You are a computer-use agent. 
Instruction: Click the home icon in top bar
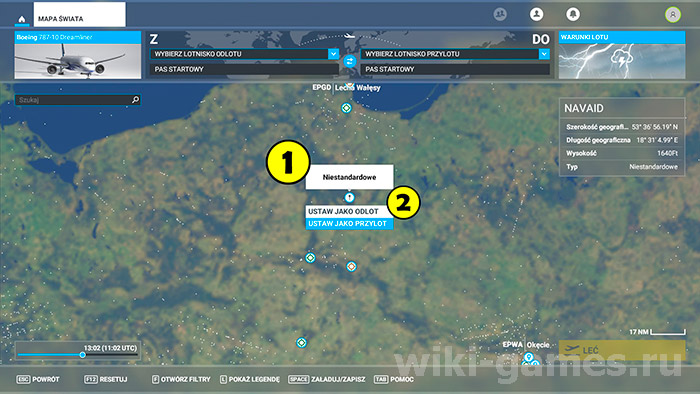click(21, 19)
